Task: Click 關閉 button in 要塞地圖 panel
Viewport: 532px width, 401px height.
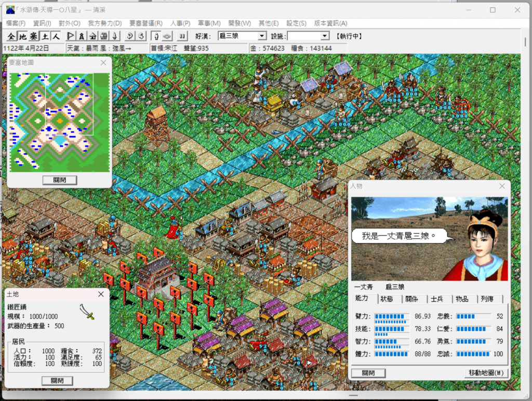Action: tap(60, 180)
